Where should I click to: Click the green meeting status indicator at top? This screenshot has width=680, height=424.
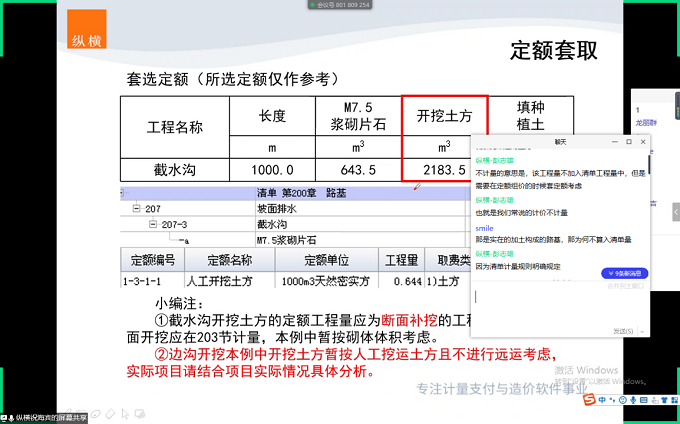click(x=315, y=5)
